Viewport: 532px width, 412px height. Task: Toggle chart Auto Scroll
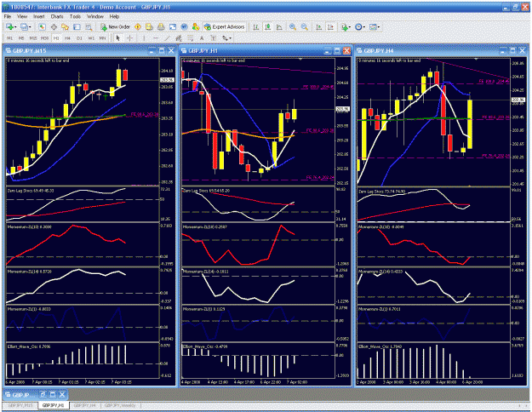click(318, 26)
